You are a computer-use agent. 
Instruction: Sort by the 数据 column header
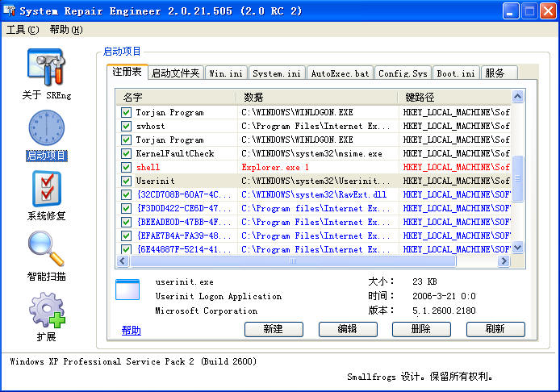(x=317, y=97)
